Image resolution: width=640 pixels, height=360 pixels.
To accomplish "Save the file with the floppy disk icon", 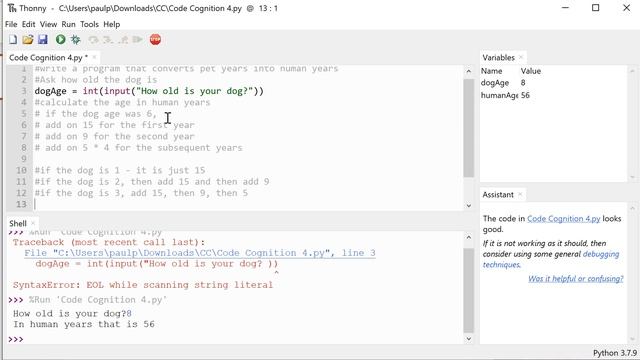I will [42, 40].
